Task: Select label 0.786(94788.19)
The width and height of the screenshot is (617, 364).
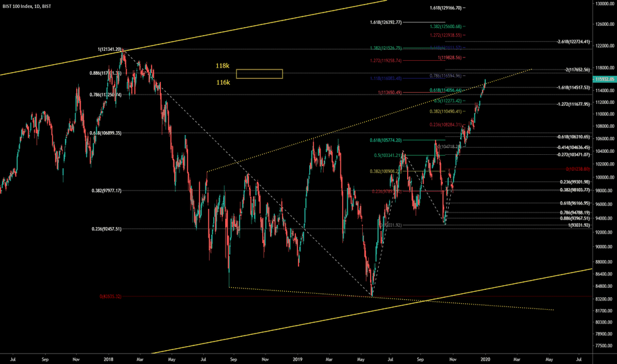Action: (x=575, y=212)
